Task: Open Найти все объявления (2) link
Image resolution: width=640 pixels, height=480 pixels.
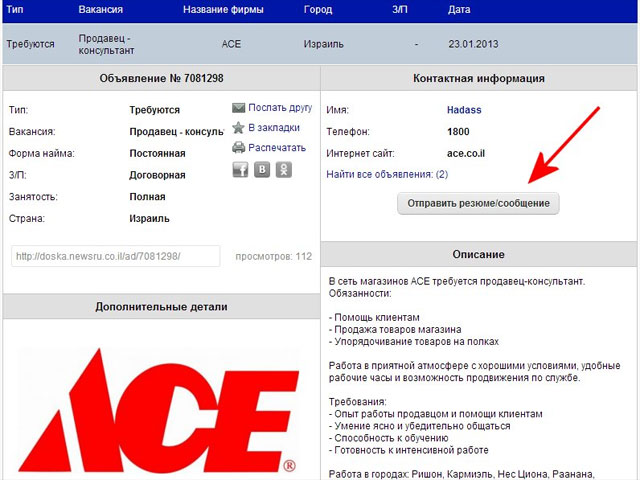Action: (x=387, y=174)
